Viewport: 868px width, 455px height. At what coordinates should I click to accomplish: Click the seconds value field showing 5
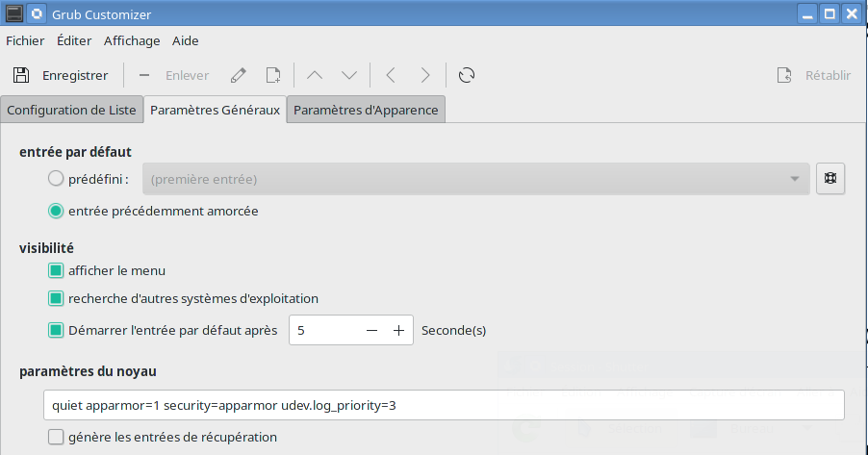(324, 331)
